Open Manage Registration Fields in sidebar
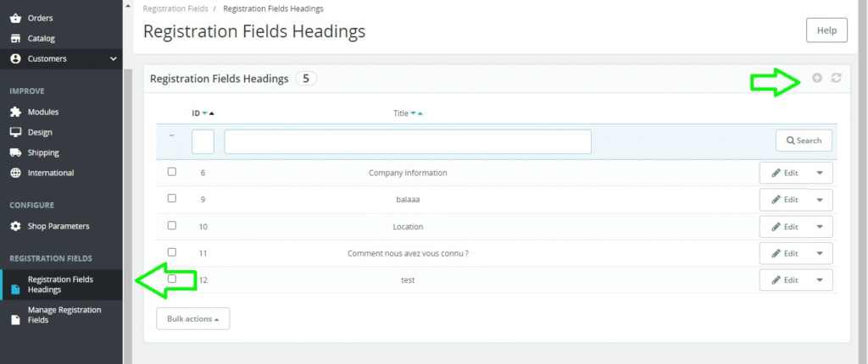The width and height of the screenshot is (868, 364). pyautogui.click(x=64, y=315)
